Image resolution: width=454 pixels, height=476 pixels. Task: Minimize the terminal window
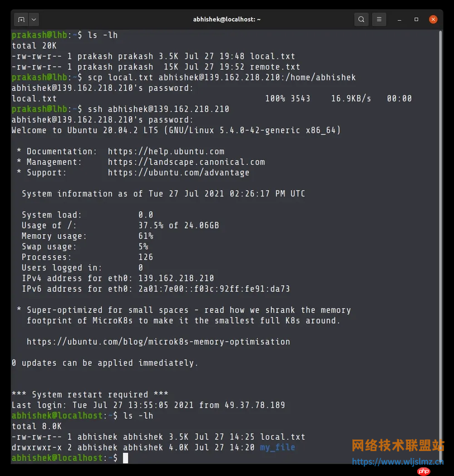[400, 20]
